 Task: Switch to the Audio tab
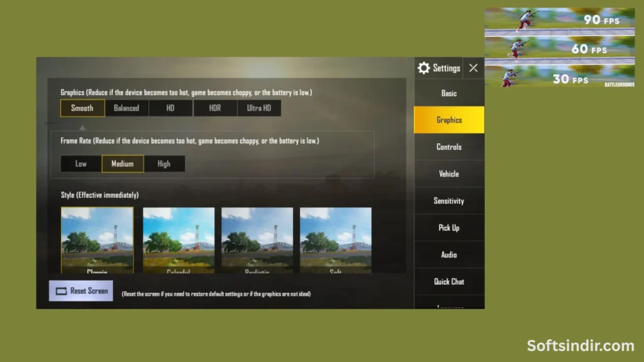pos(448,255)
